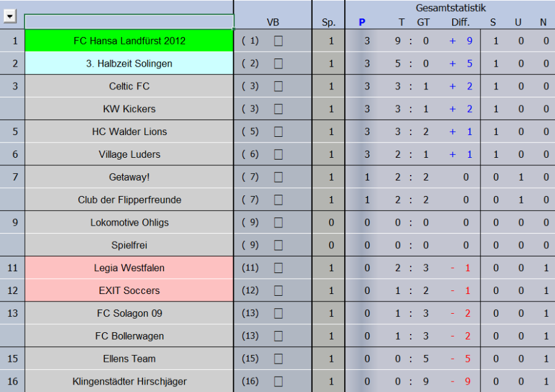The width and height of the screenshot is (555, 392).
Task: Toggle the VB checkbox for Getaway!
Action: click(278, 177)
